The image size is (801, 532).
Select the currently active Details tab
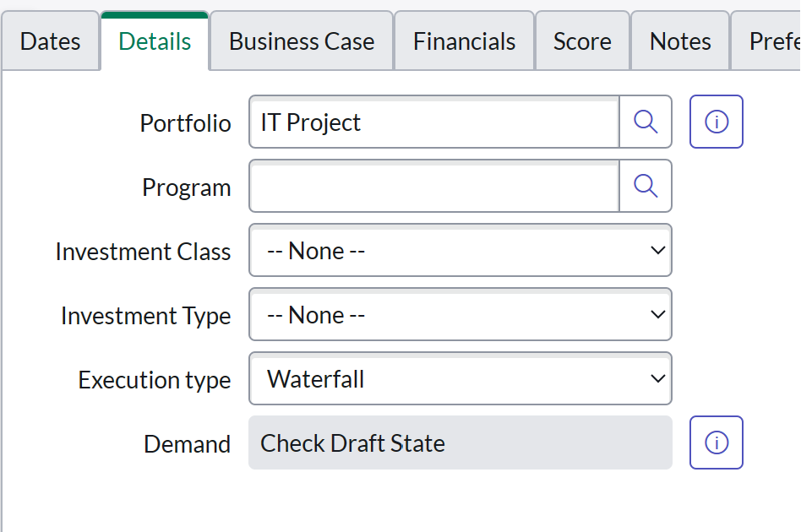click(155, 40)
